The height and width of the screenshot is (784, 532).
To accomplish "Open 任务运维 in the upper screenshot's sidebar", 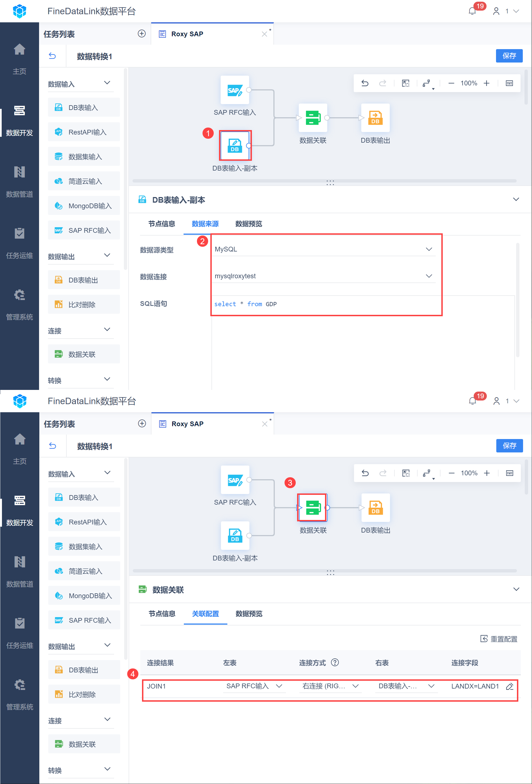I will coord(20,243).
